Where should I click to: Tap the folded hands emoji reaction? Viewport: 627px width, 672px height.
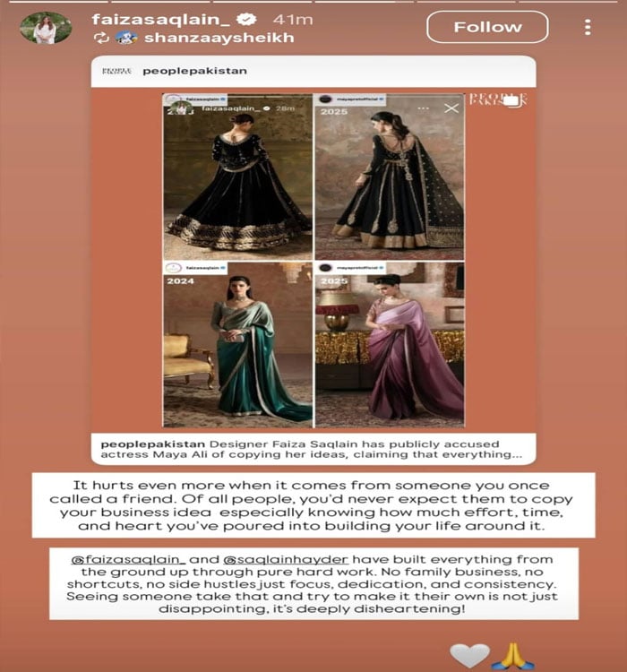pos(512,655)
